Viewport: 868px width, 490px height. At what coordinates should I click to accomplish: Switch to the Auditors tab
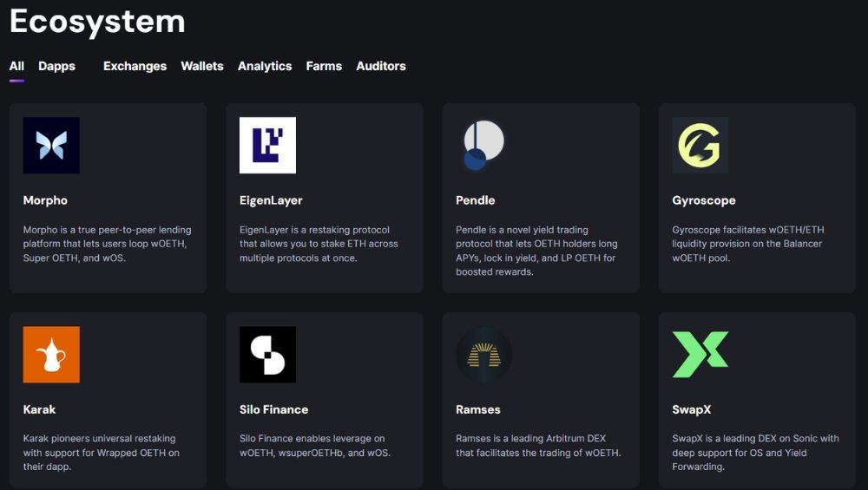(x=380, y=66)
